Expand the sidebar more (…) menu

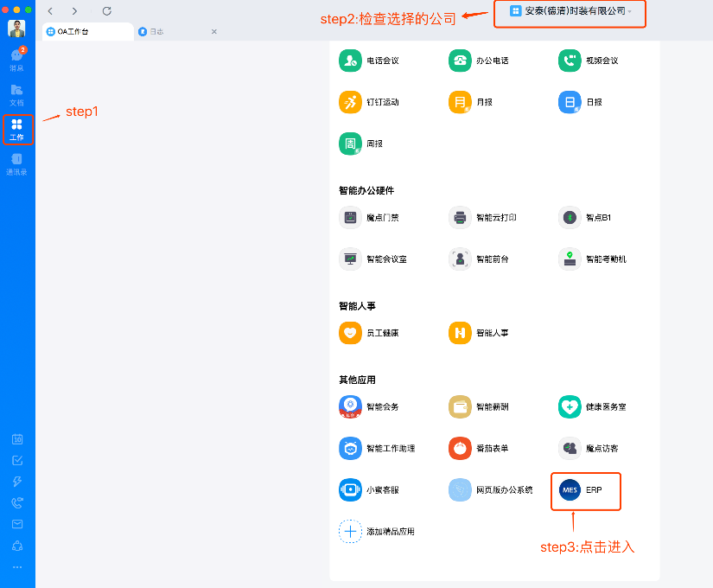click(17, 567)
